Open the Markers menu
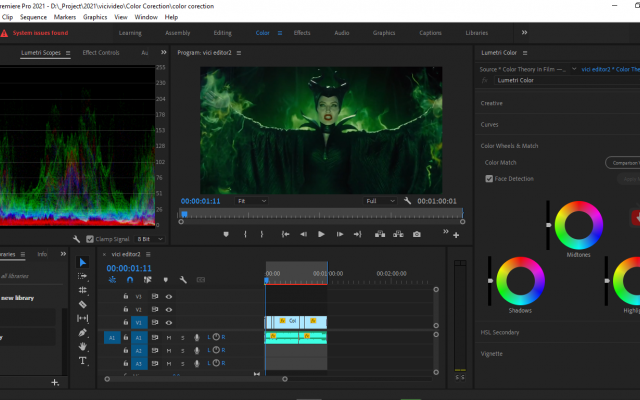This screenshot has width=640, height=400. coord(64,17)
